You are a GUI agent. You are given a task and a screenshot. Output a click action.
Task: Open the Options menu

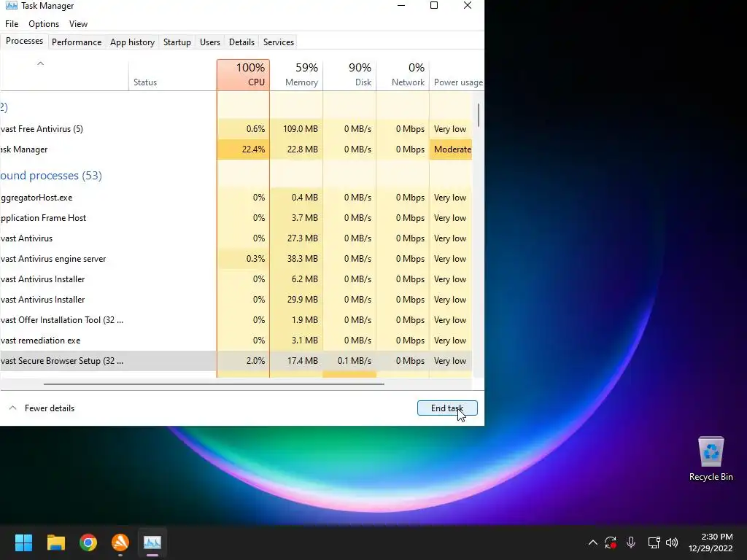43,24
